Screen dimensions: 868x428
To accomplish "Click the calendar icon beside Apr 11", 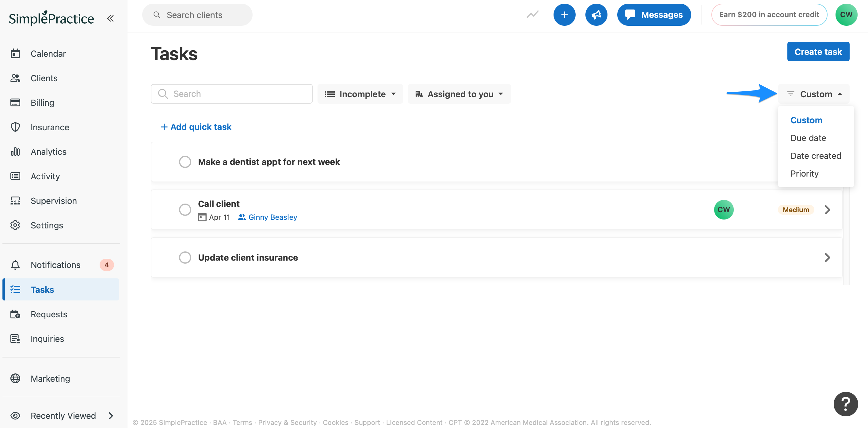I will tap(202, 217).
